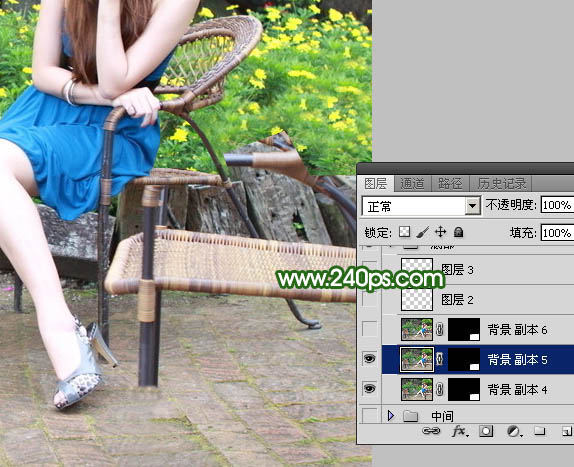
Task: Select the mask thumbnail of 背景 副本 5
Action: (464, 359)
